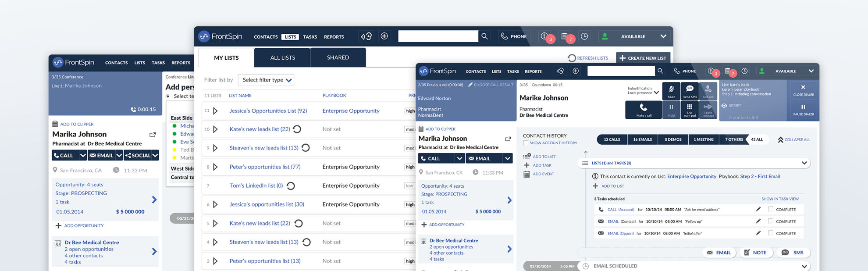This screenshot has width=868, height=271.
Task: Click Social button in left window
Action: pyautogui.click(x=141, y=155)
